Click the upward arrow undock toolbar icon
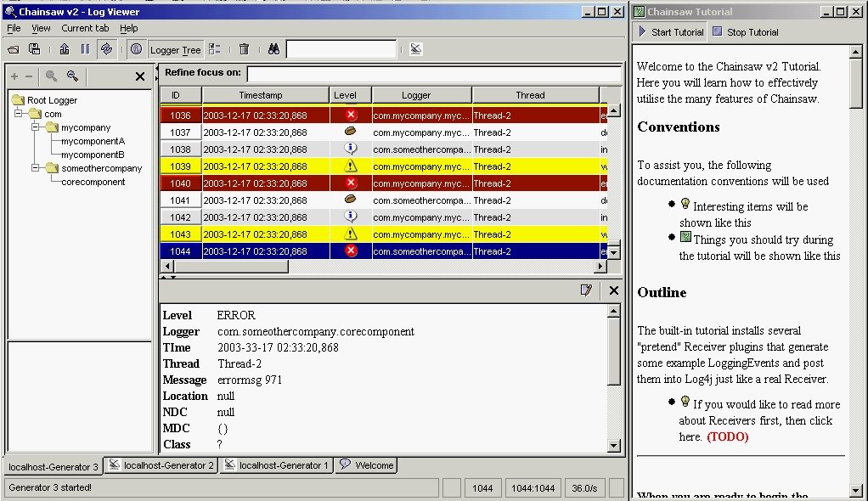Image resolution: width=868 pixels, height=501 pixels. 65,49
